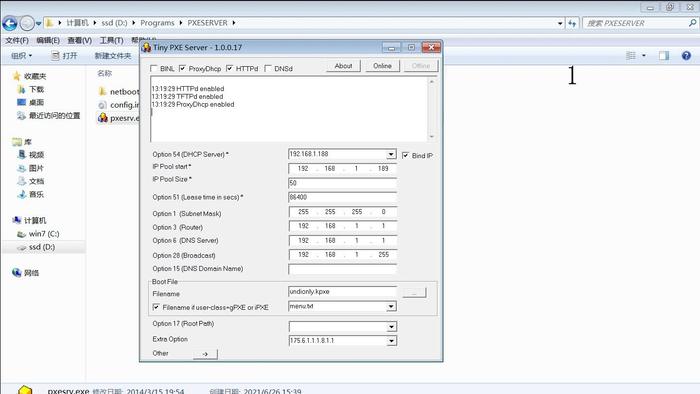Open Option 17 Root Path dropdown
Screen dimensions: 700x394
(x=391, y=327)
